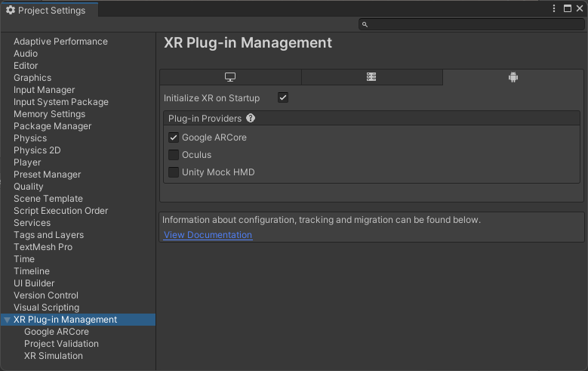Open Script Execution Order settings
588x371 pixels.
[x=60, y=211]
